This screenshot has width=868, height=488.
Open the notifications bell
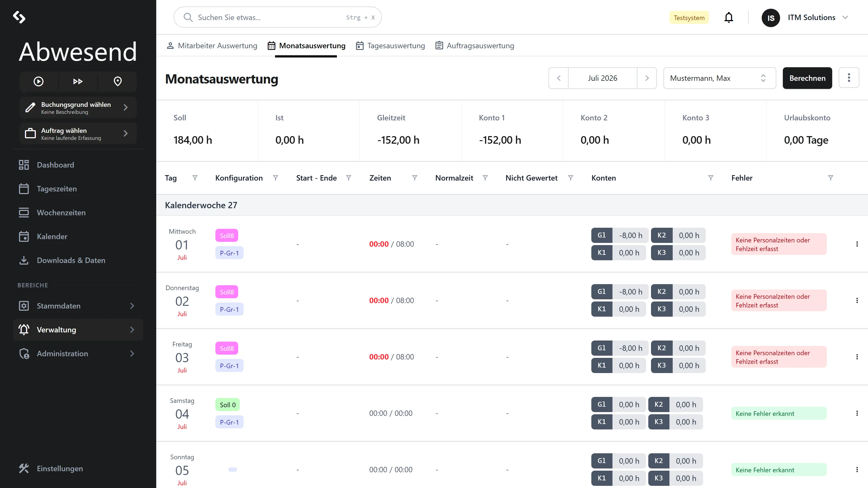[729, 18]
